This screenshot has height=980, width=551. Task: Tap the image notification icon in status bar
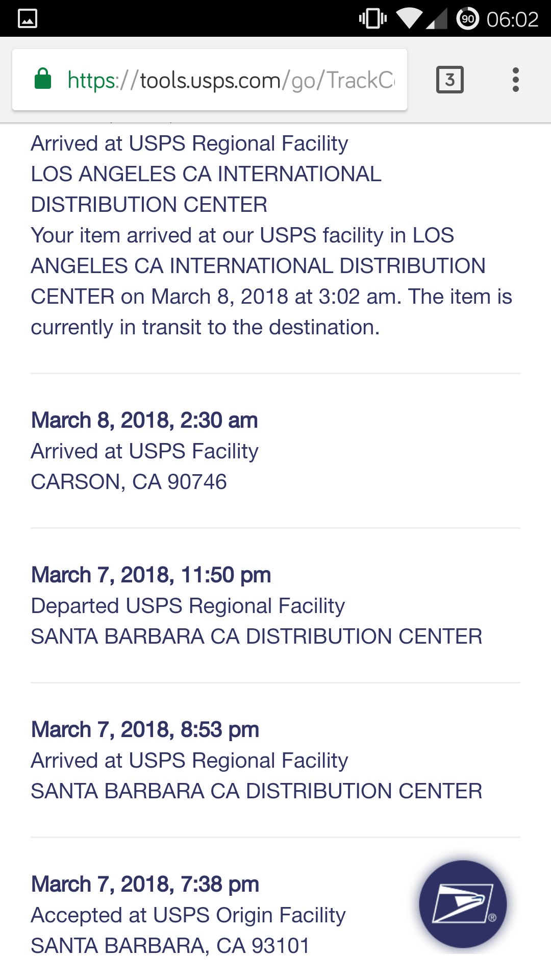[28, 19]
